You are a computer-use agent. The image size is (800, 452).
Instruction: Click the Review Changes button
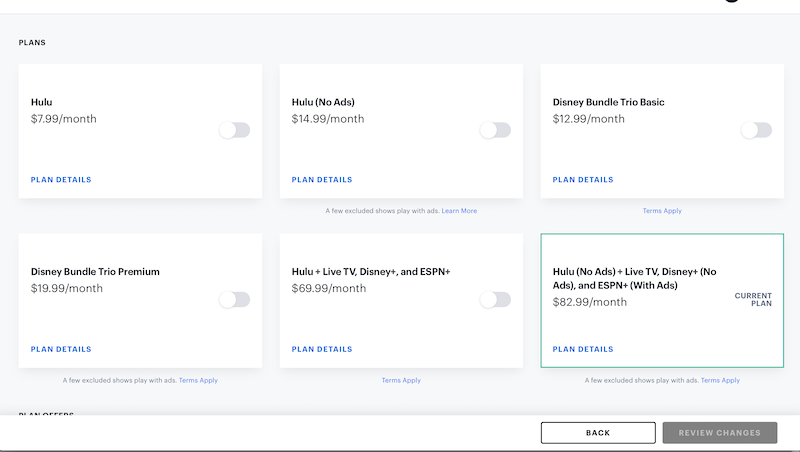click(720, 433)
